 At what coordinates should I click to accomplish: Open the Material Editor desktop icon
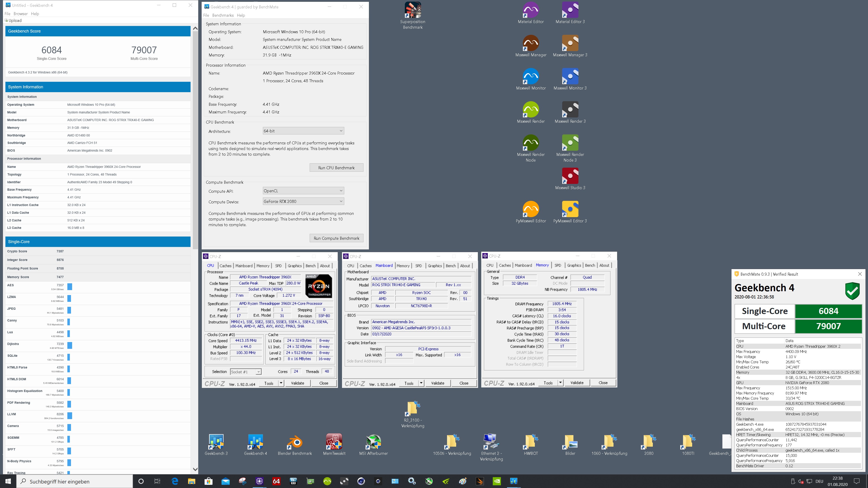pyautogui.click(x=531, y=13)
